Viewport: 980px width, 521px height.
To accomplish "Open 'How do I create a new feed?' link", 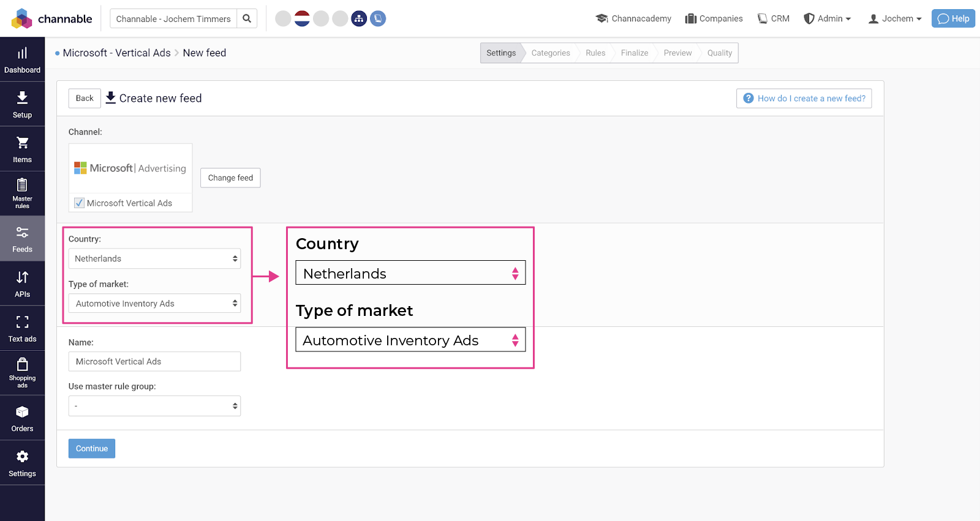I will pos(804,99).
